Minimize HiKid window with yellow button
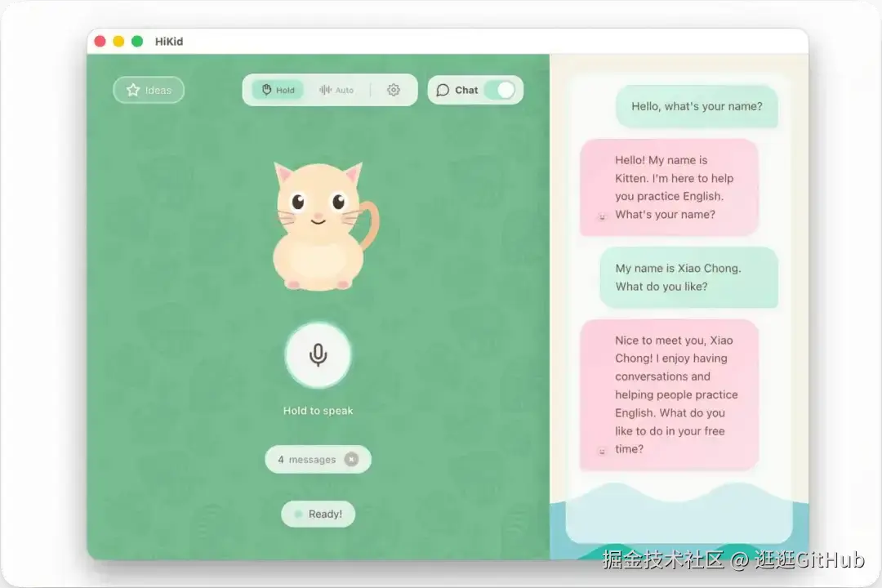The image size is (882, 588). (118, 41)
